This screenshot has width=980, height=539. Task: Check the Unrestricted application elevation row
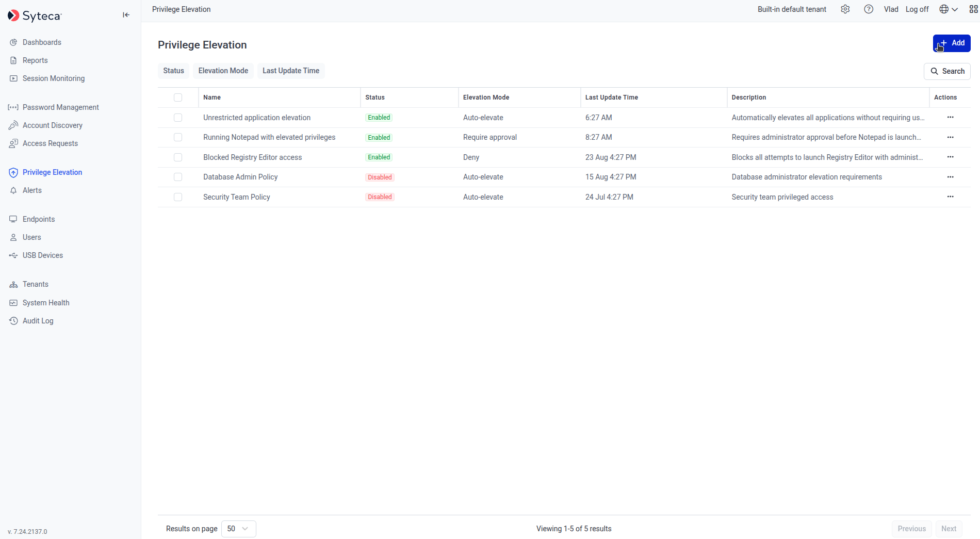(178, 118)
